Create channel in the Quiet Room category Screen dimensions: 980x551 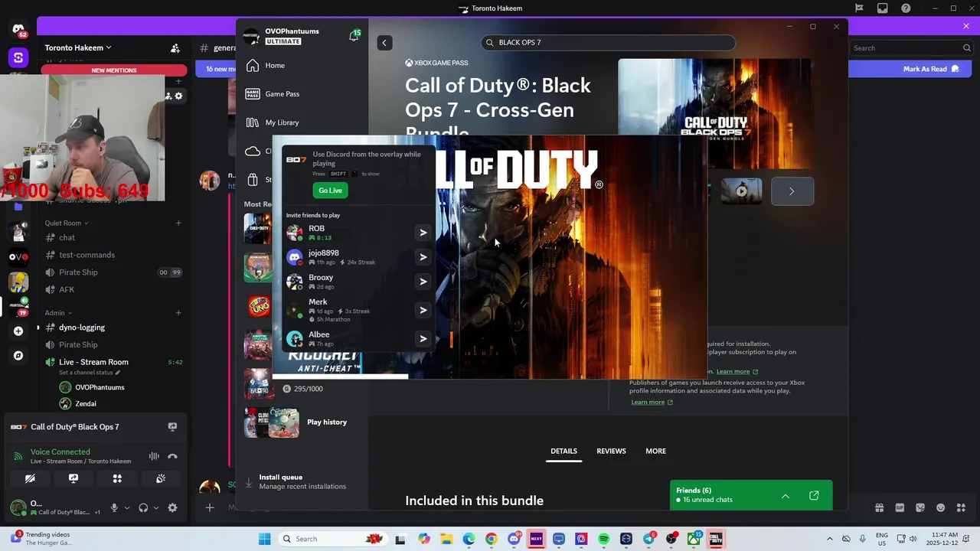178,223
